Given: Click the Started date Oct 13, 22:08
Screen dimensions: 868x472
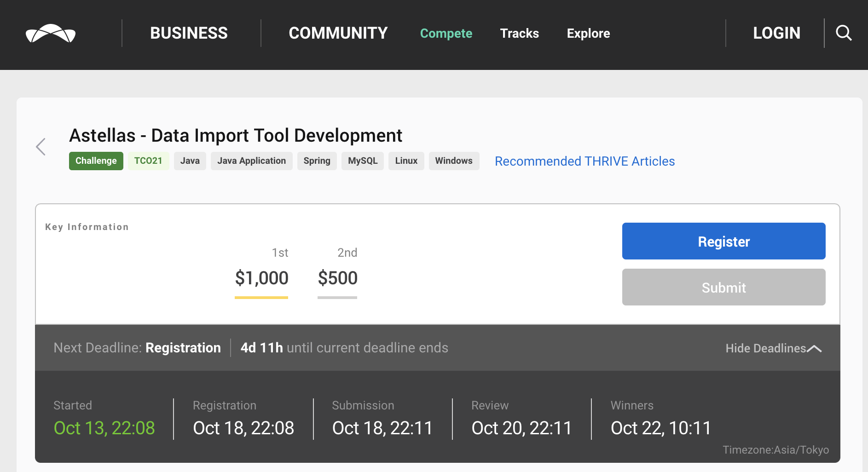Looking at the screenshot, I should (x=104, y=428).
